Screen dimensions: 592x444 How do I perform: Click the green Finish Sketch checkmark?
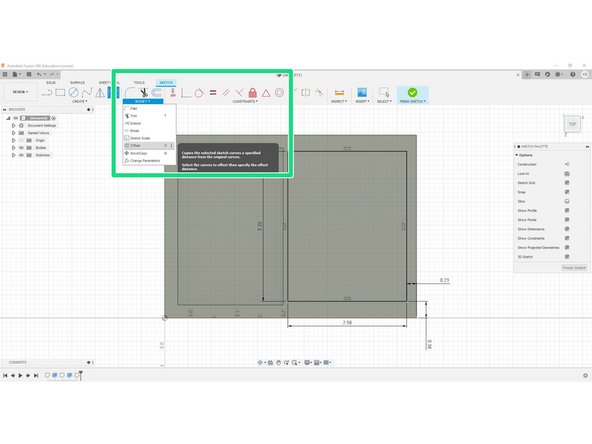(x=412, y=92)
